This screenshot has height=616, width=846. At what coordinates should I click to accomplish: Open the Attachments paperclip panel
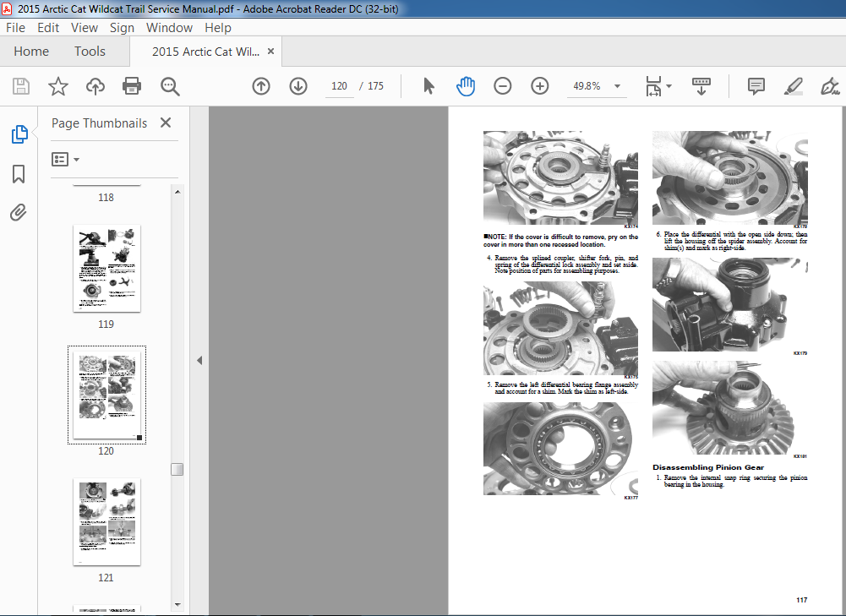pos(19,213)
